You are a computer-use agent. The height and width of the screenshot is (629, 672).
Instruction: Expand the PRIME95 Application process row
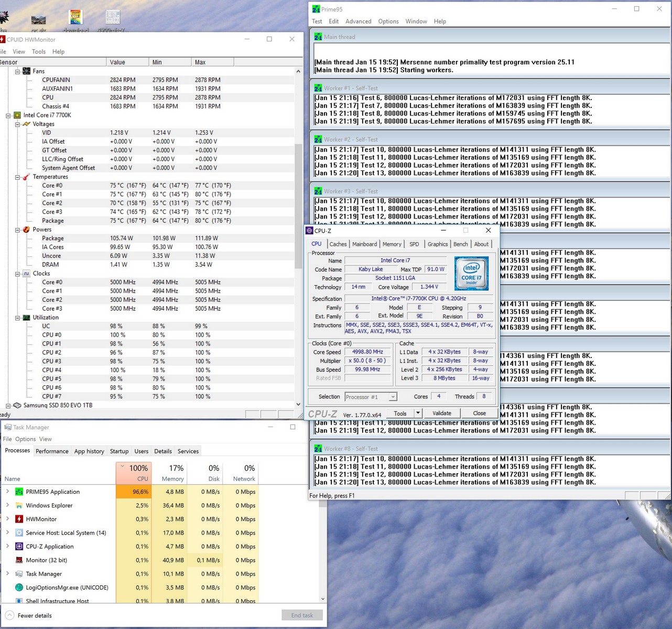coord(7,492)
